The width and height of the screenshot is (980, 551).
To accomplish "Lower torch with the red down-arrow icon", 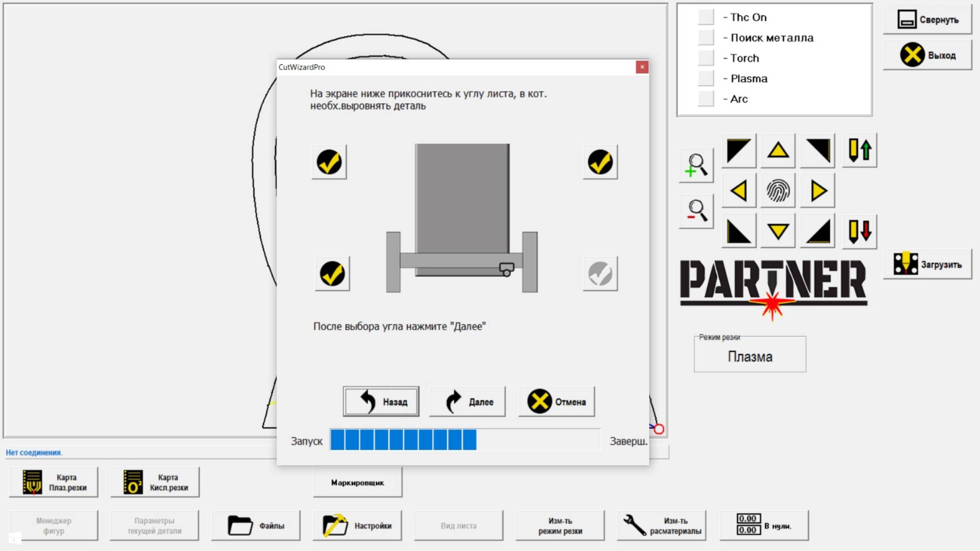I will (x=860, y=231).
